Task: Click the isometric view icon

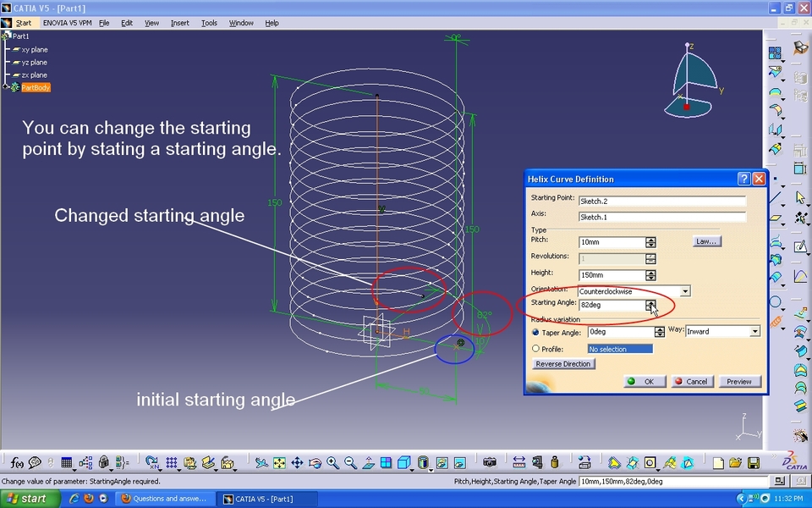Action: (402, 461)
